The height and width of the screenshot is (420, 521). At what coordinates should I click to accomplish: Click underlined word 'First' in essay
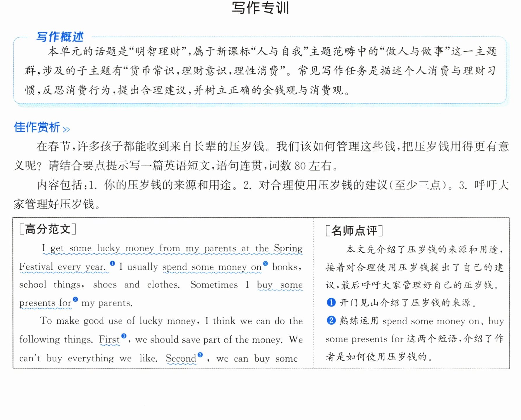click(x=109, y=340)
